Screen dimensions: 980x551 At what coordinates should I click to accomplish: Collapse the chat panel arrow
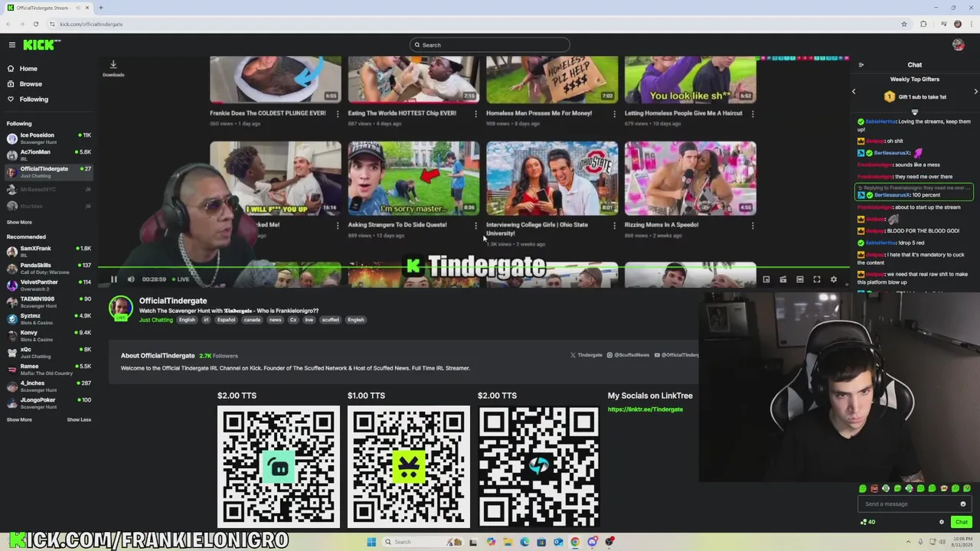click(x=861, y=65)
